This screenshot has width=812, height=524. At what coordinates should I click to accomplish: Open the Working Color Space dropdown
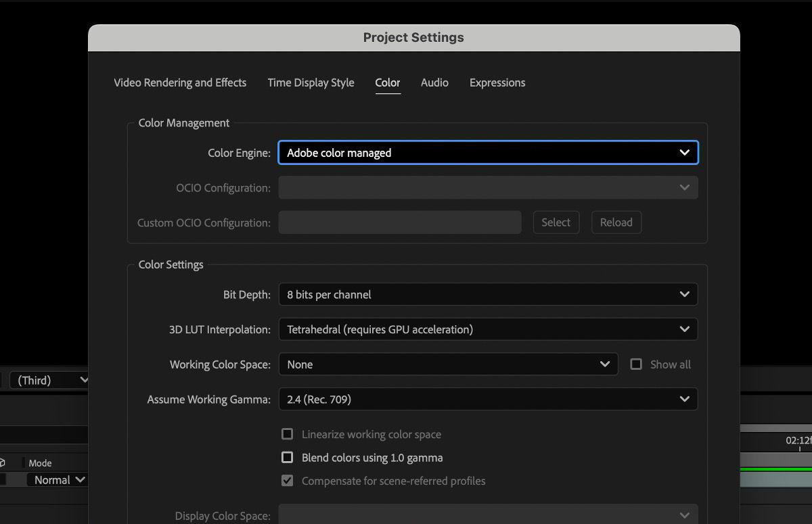(449, 364)
